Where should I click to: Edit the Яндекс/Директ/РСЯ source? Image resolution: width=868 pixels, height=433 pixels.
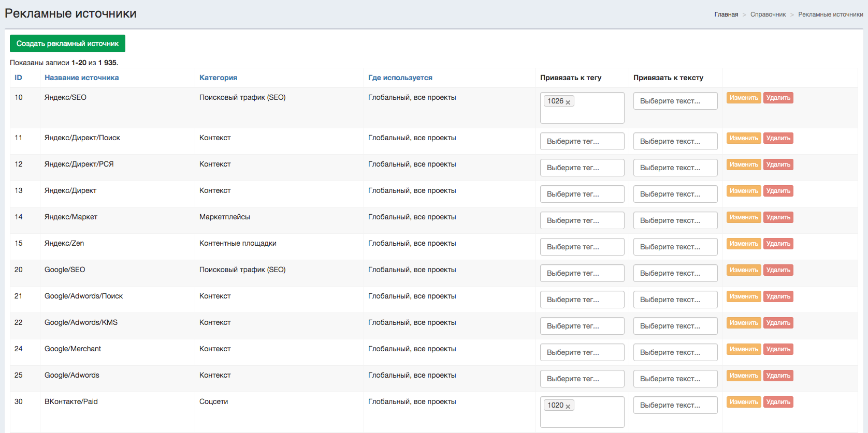coord(743,165)
